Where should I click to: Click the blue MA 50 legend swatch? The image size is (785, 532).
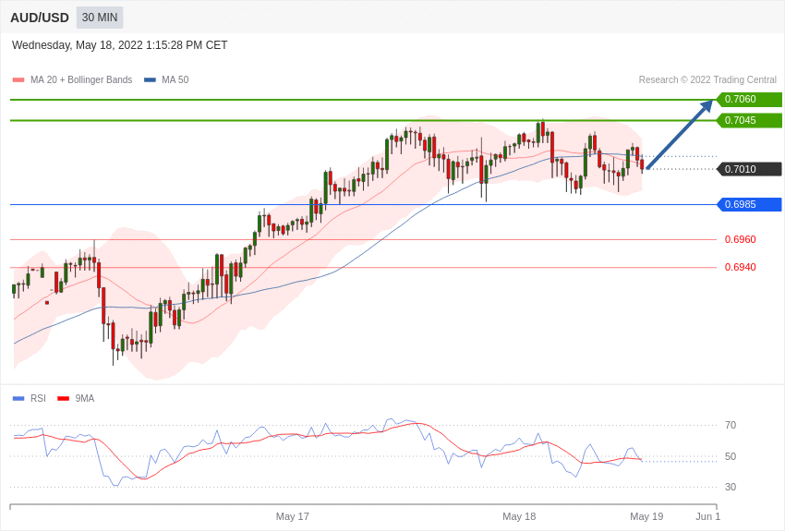pyautogui.click(x=150, y=79)
